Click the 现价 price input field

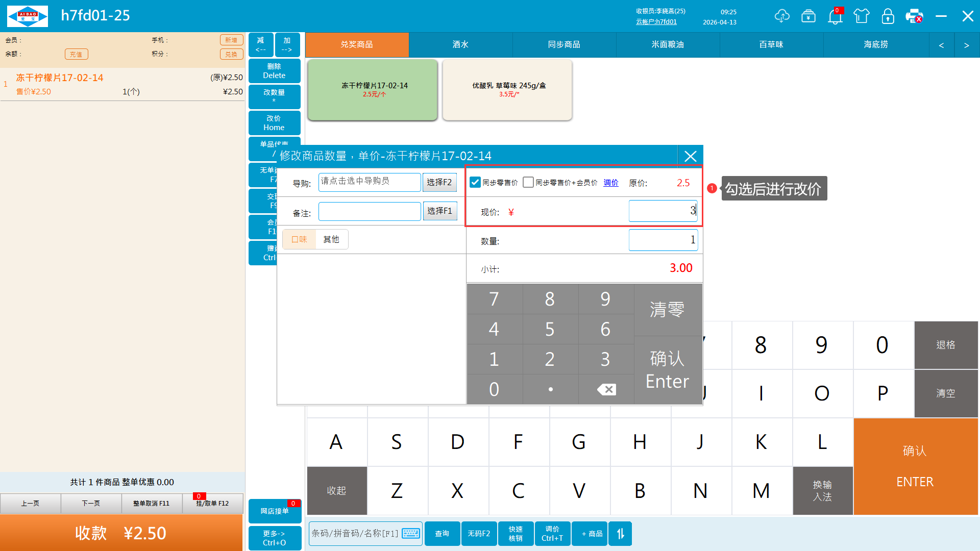tap(663, 211)
